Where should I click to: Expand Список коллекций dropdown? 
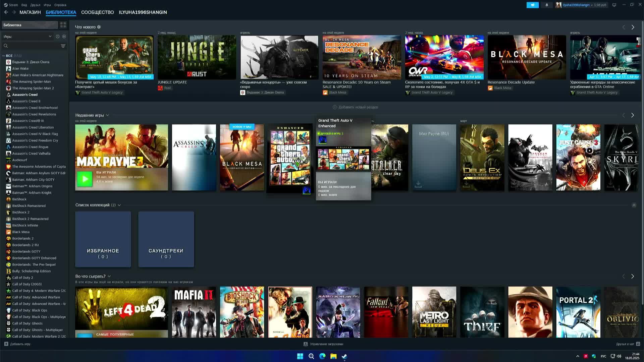click(119, 205)
